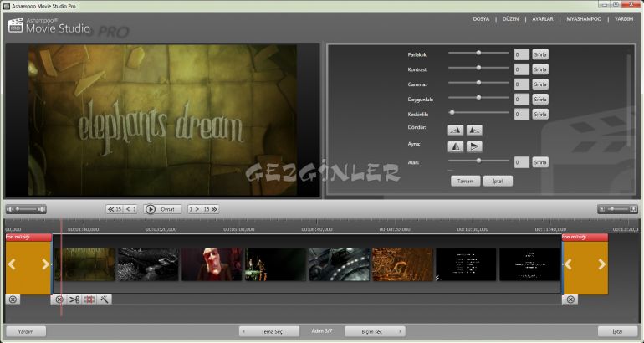644x343 pixels.
Task: Click left arrow on the left fon müziği block
Action: click(12, 264)
